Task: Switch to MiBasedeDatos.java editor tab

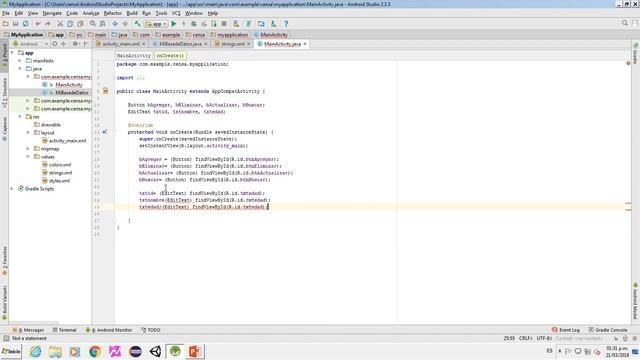Action: 180,44
